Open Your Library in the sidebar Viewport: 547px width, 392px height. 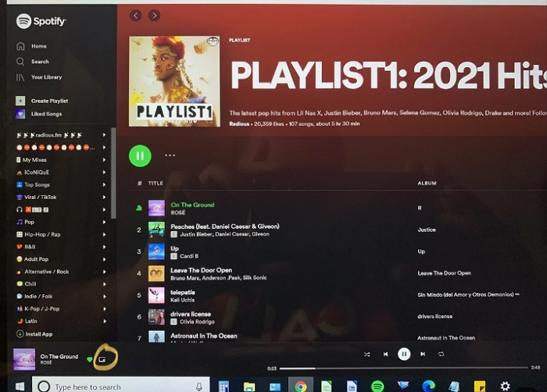point(46,77)
